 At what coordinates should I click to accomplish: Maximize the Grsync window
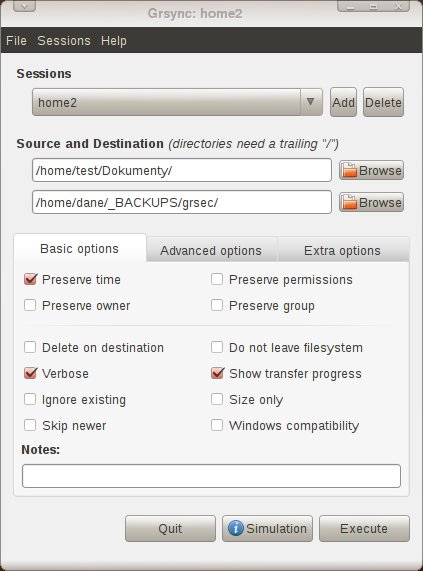373,6
